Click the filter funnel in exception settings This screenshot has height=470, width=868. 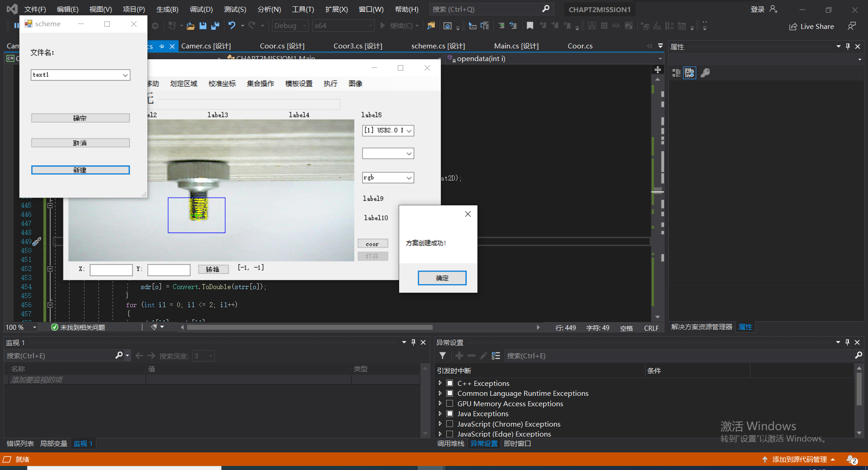click(443, 356)
